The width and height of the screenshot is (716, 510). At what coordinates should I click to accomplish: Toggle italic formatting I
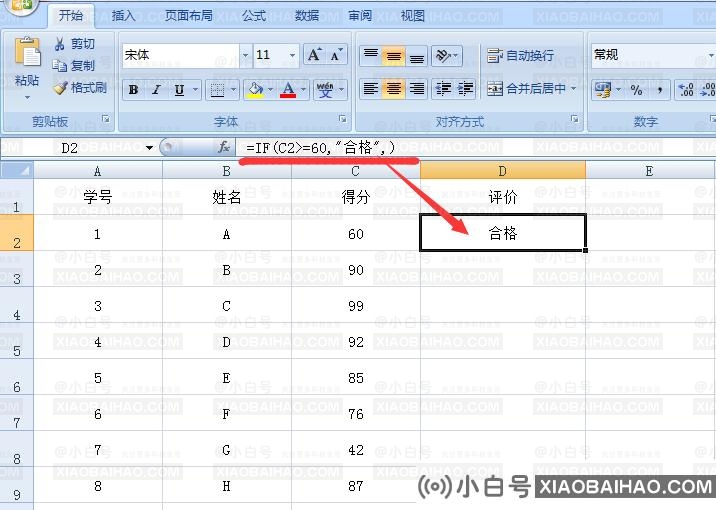coord(156,90)
